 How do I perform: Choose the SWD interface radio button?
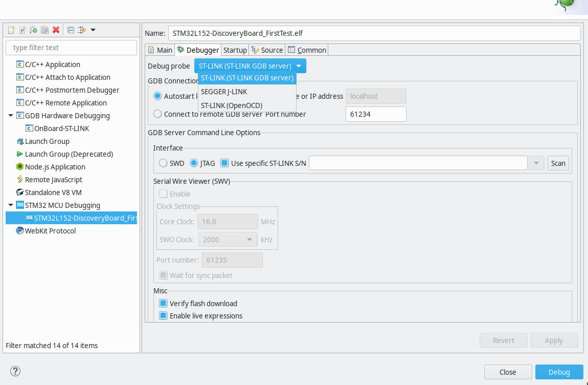click(x=163, y=163)
